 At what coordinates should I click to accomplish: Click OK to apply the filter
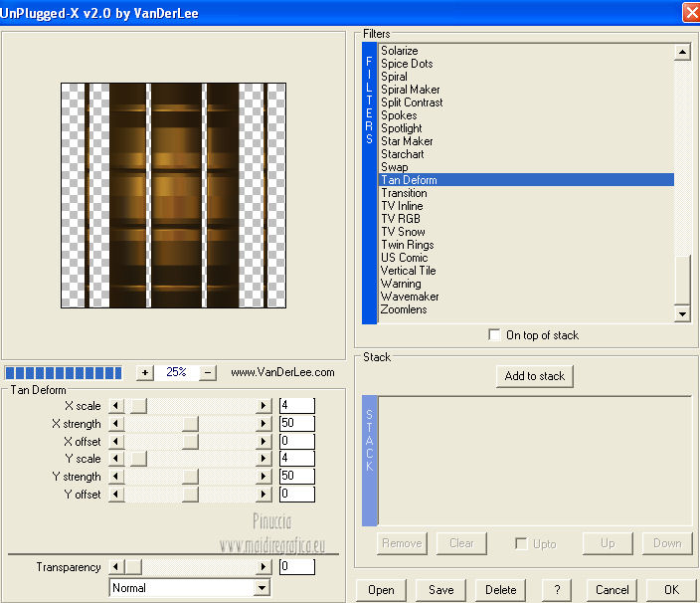click(671, 590)
